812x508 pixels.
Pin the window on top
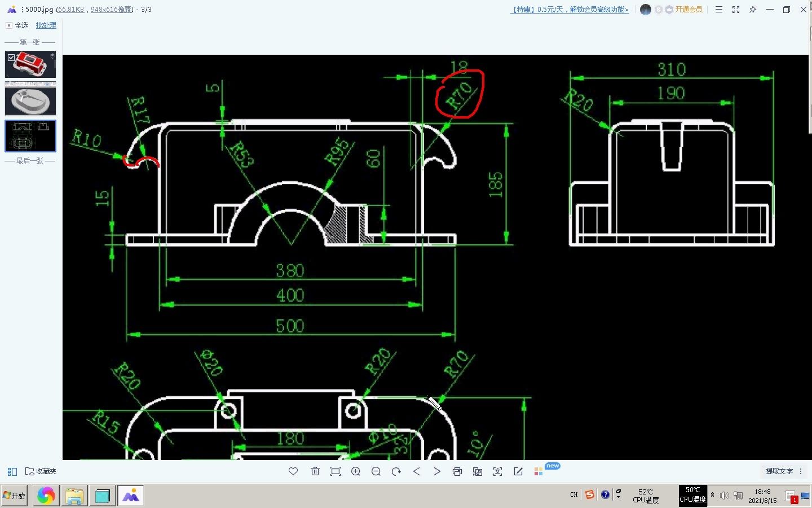753,10
